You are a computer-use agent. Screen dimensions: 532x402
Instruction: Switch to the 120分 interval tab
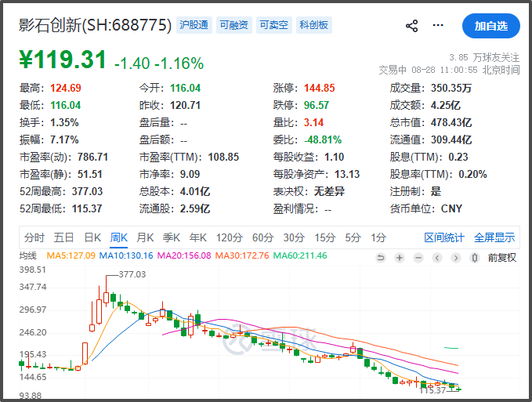pyautogui.click(x=230, y=237)
